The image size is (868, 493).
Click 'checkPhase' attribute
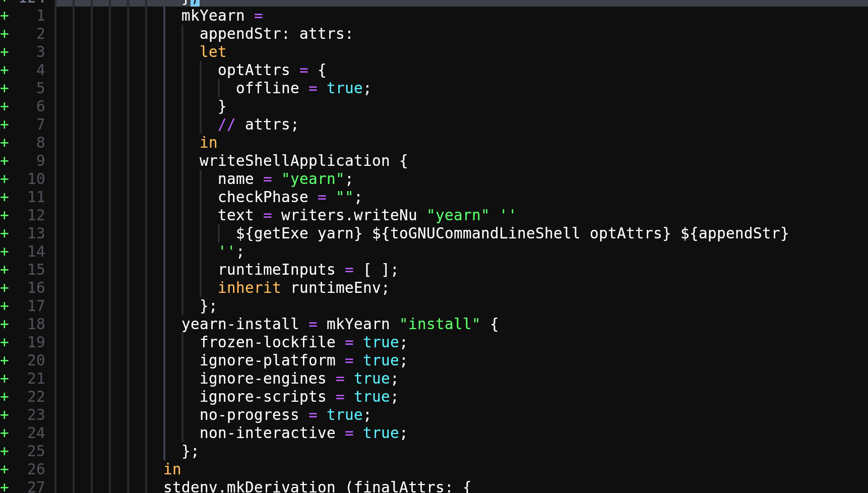click(x=263, y=198)
